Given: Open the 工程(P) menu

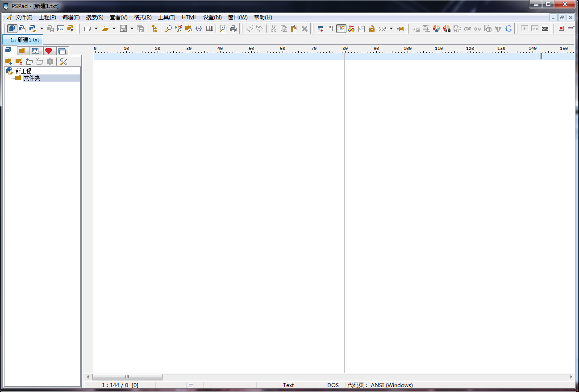Looking at the screenshot, I should pyautogui.click(x=47, y=17).
